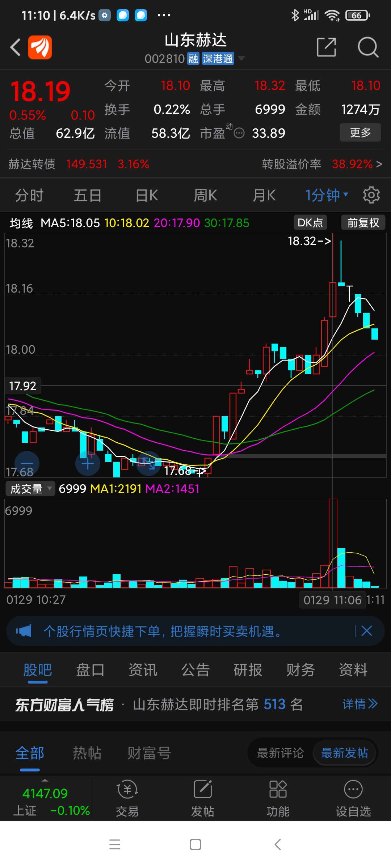This screenshot has height=868, width=391.
Task: Select the 财富号 posts tab
Action: point(149,753)
